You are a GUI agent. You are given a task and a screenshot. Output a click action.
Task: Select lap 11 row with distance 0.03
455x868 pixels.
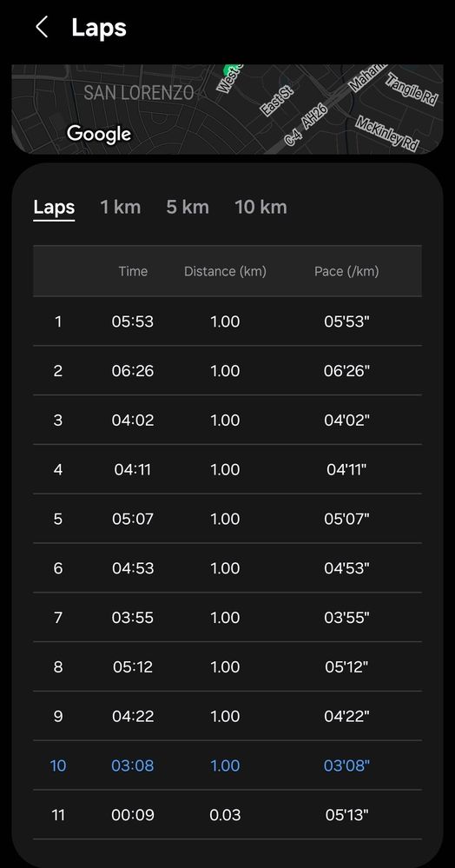pos(227,815)
